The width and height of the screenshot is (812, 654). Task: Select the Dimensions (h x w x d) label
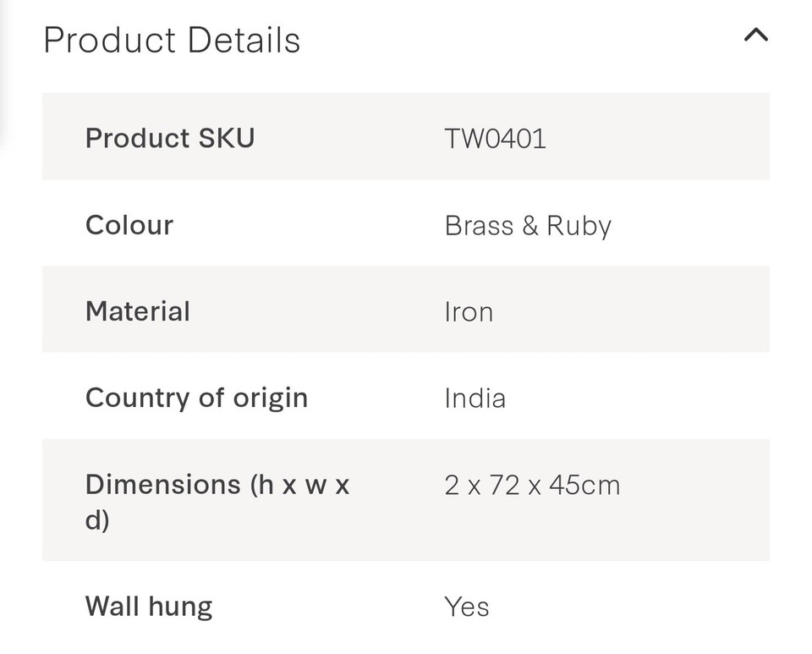point(217,501)
